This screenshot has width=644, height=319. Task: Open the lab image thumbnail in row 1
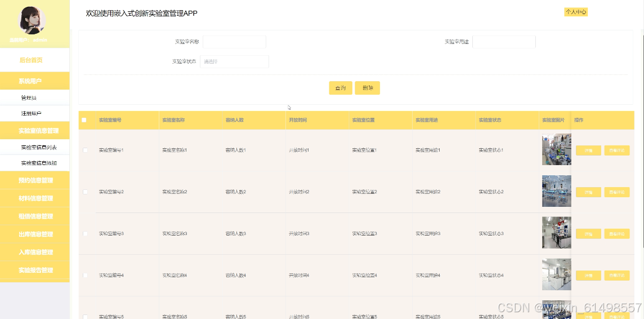pyautogui.click(x=557, y=149)
